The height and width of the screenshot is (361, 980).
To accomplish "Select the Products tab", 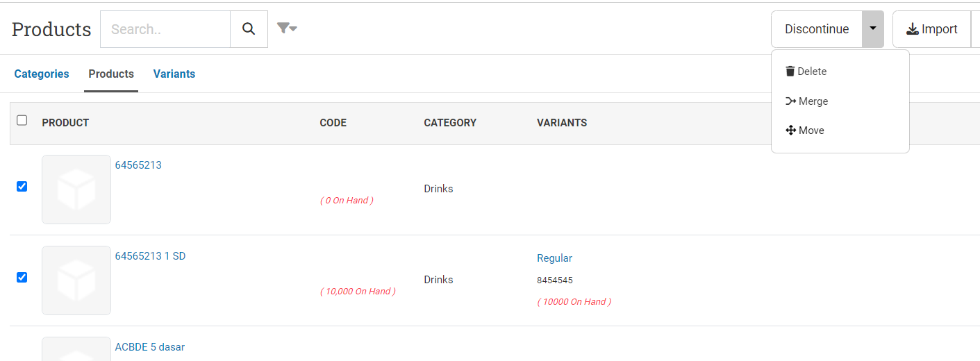I will [111, 74].
